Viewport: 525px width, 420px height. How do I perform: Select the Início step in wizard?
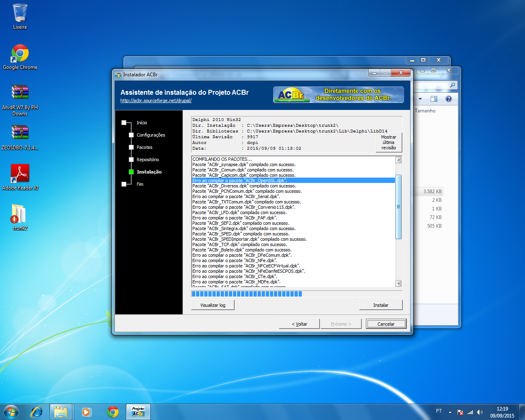[x=142, y=123]
